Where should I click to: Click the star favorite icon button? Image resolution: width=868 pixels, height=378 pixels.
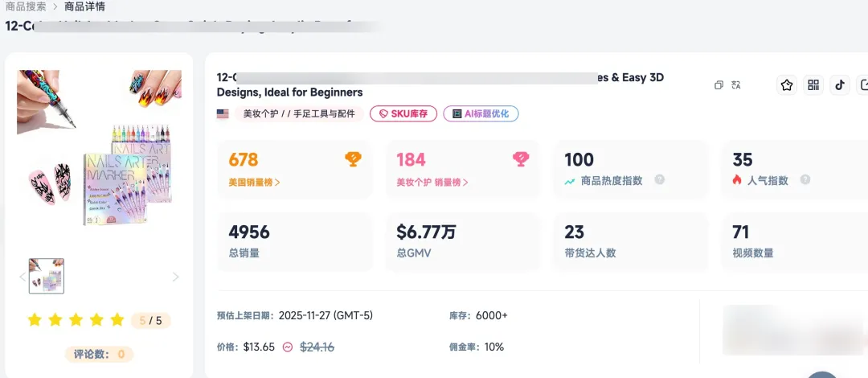coord(787,85)
